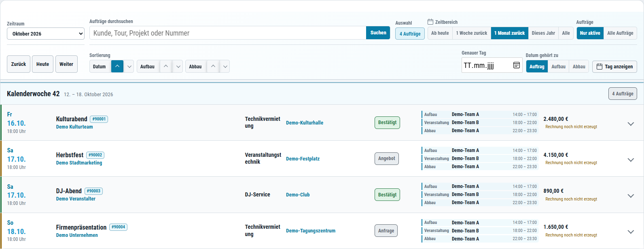
Task: Sort Datum descending with down arrow
Action: [129, 66]
